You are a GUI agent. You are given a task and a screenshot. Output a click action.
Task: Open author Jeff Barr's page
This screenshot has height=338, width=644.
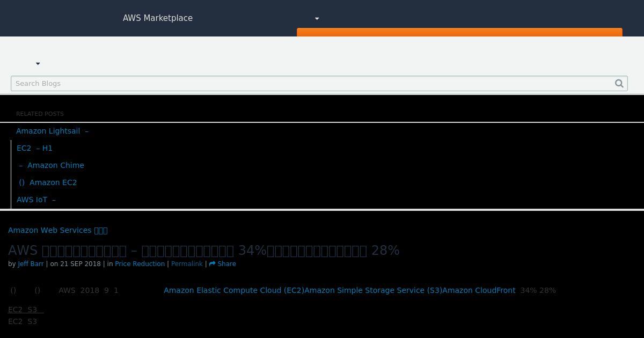(x=31, y=264)
